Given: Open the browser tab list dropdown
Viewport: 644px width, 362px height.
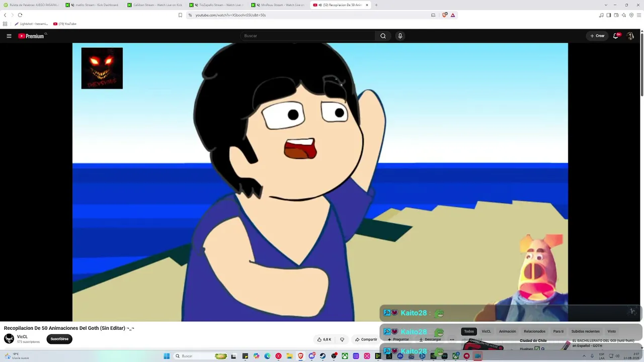Looking at the screenshot, I should pyautogui.click(x=606, y=5).
